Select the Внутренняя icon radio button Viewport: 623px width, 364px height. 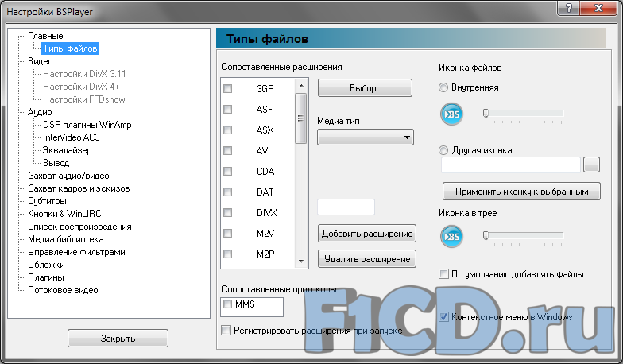coord(443,87)
